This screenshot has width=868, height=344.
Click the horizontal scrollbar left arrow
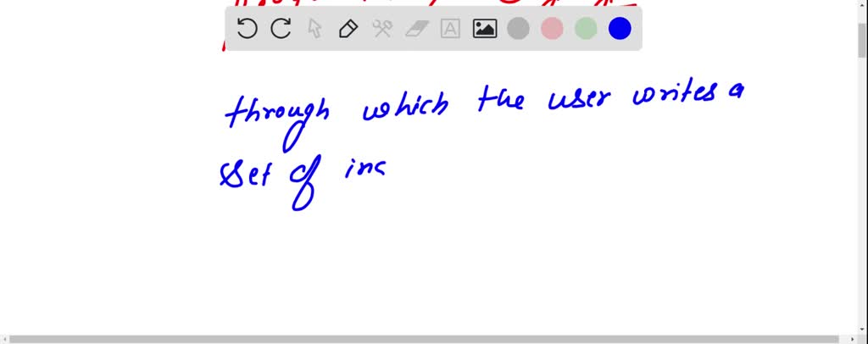[4, 339]
